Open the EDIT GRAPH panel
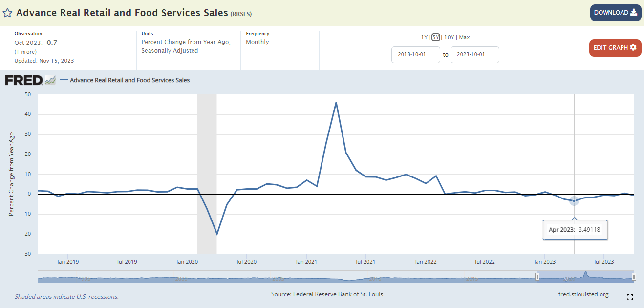This screenshot has height=308, width=644. click(x=615, y=47)
